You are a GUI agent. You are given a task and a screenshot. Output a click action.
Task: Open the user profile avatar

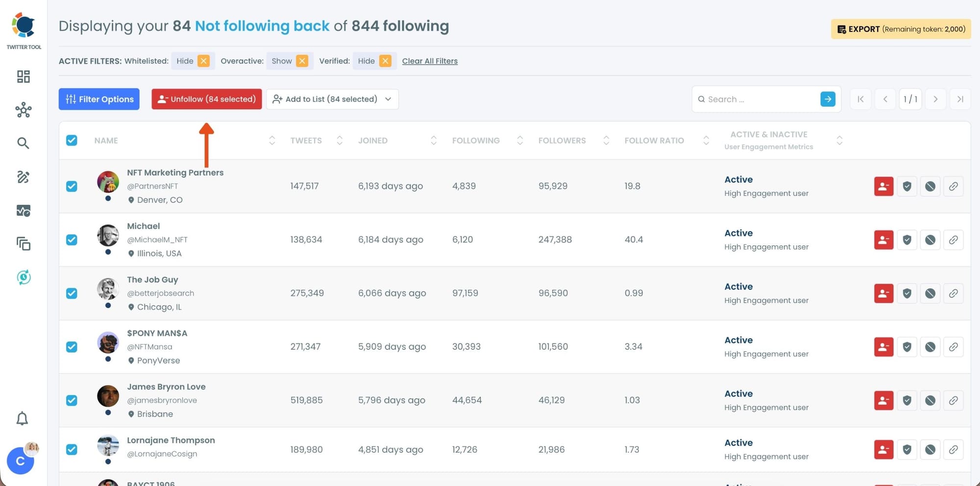21,461
